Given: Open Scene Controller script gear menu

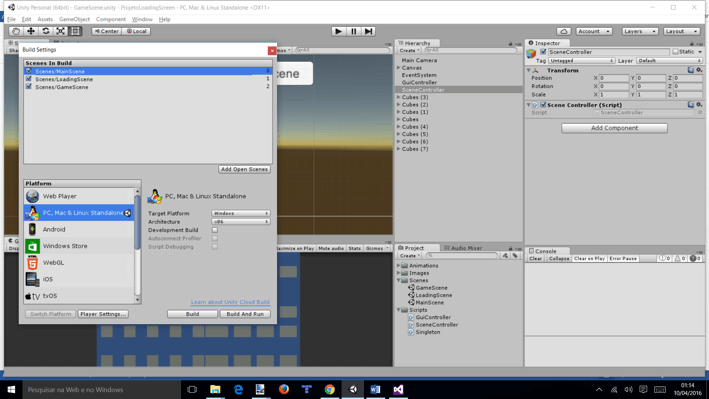Looking at the screenshot, I should point(699,104).
